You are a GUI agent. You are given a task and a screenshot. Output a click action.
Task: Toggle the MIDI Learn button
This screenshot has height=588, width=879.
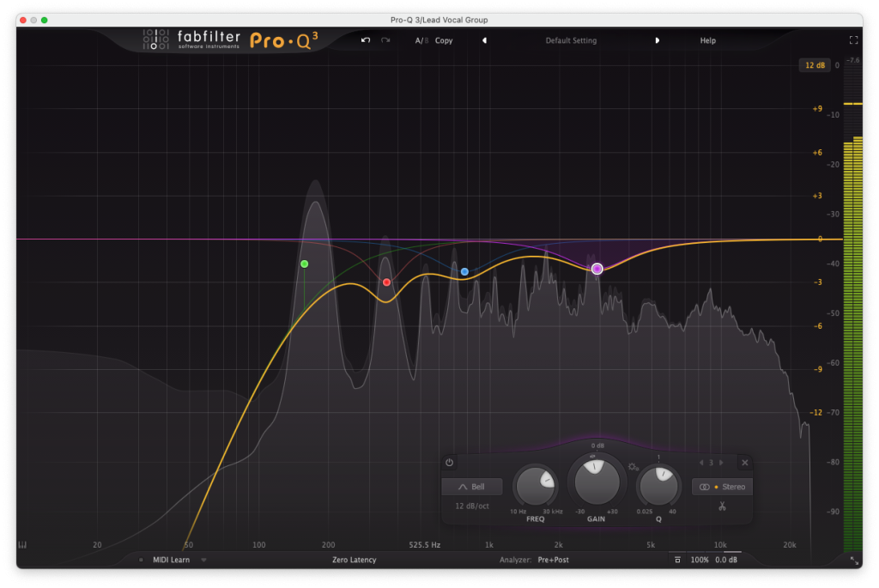(171, 560)
